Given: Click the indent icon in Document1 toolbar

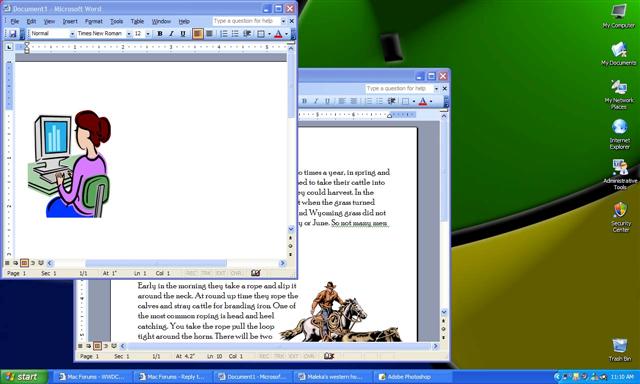Looking at the screenshot, I should click(247, 34).
